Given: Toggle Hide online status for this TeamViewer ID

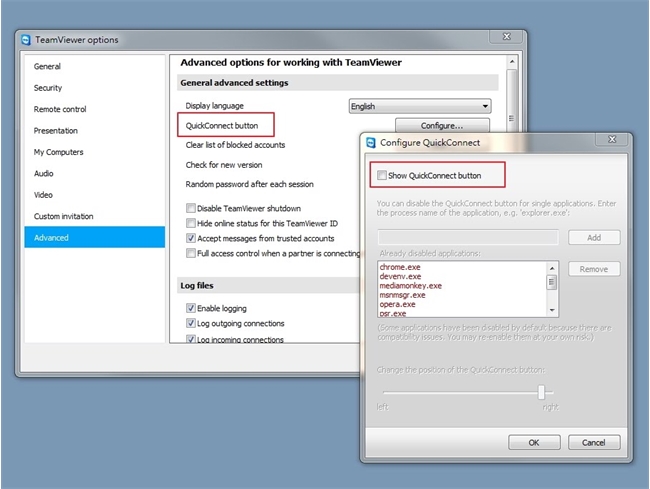Looking at the screenshot, I should pyautogui.click(x=191, y=224).
